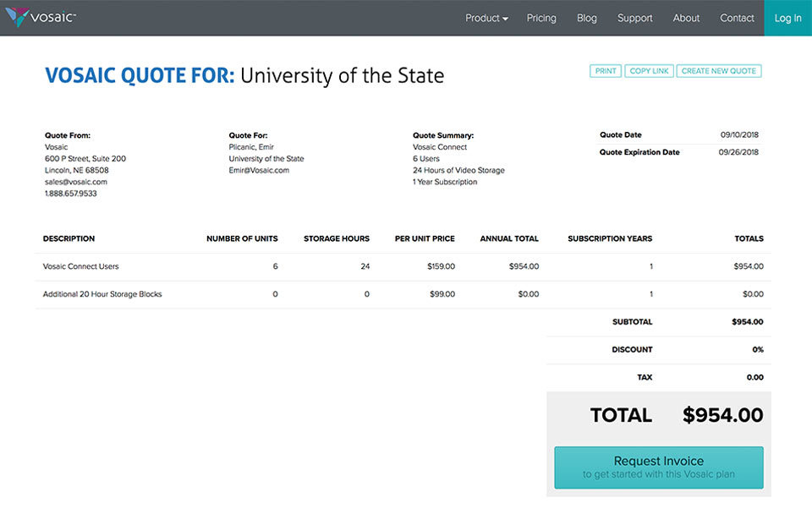
Task: Select the name 'Plicanic, Emir'
Action: (251, 147)
